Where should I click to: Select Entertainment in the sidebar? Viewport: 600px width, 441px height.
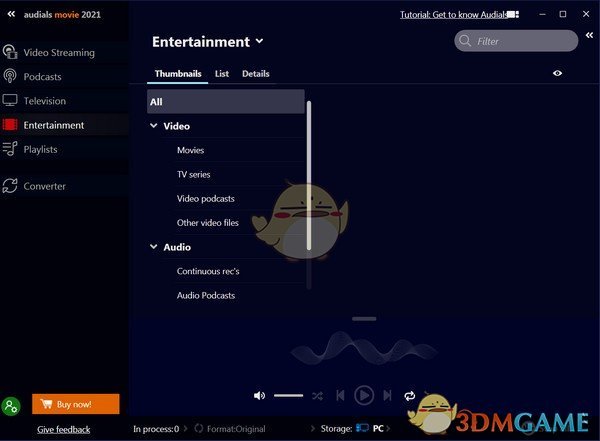tap(64, 125)
